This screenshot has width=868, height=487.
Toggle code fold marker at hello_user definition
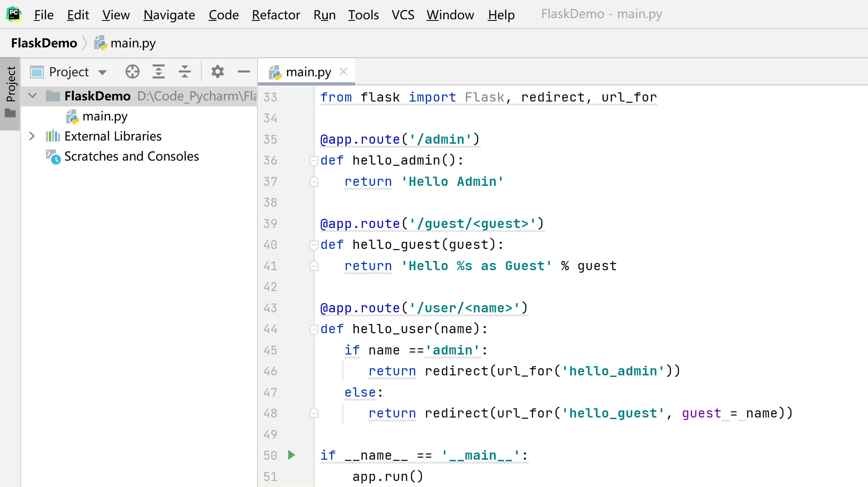pyautogui.click(x=314, y=329)
